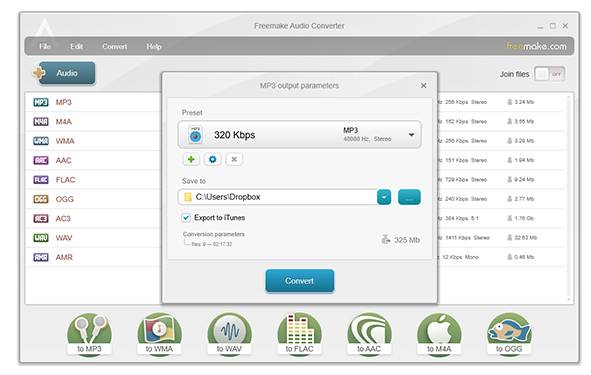
Task: Select the WMA row name
Action: [x=65, y=141]
